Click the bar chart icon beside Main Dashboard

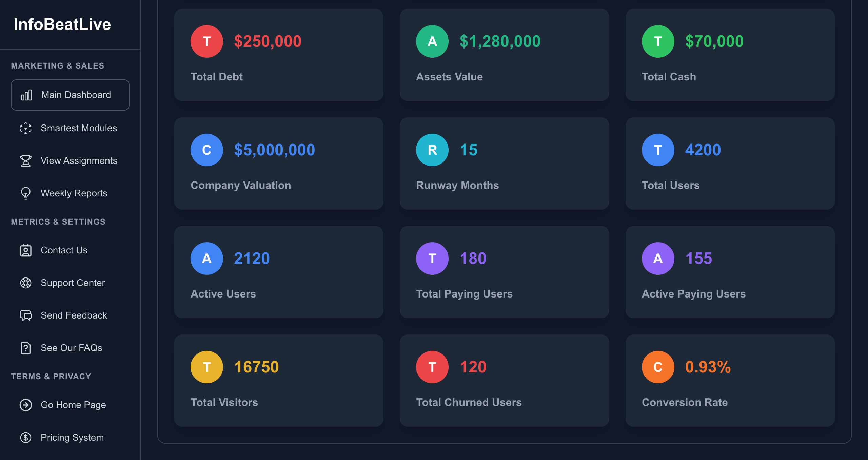click(26, 95)
